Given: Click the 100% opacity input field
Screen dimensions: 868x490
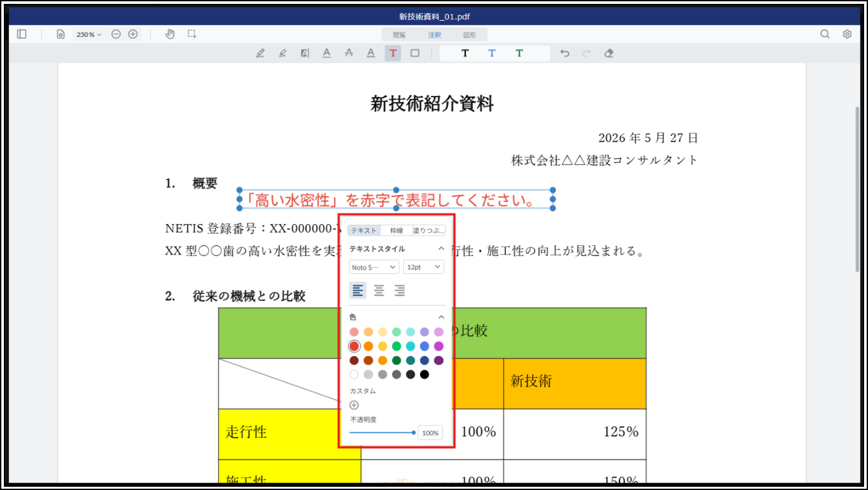Looking at the screenshot, I should [430, 432].
